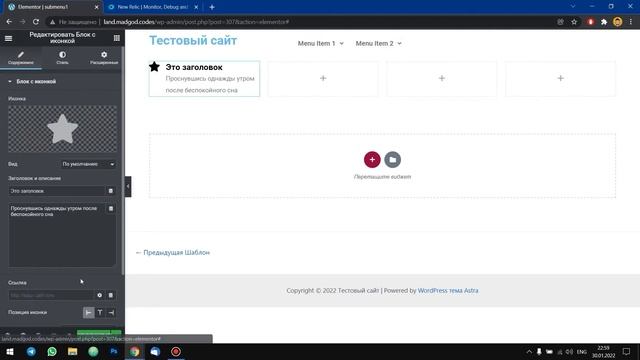Click the red add new section button
Viewport: 640px width, 360px height.
[x=372, y=160]
